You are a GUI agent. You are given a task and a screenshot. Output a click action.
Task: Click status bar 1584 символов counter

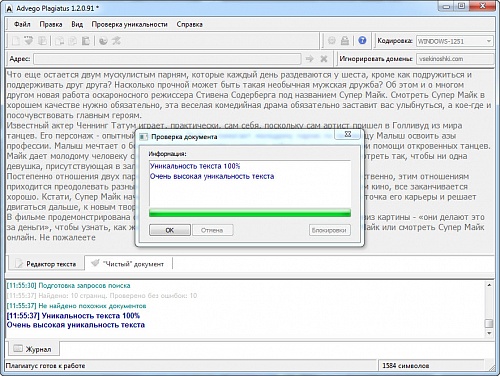click(x=406, y=366)
